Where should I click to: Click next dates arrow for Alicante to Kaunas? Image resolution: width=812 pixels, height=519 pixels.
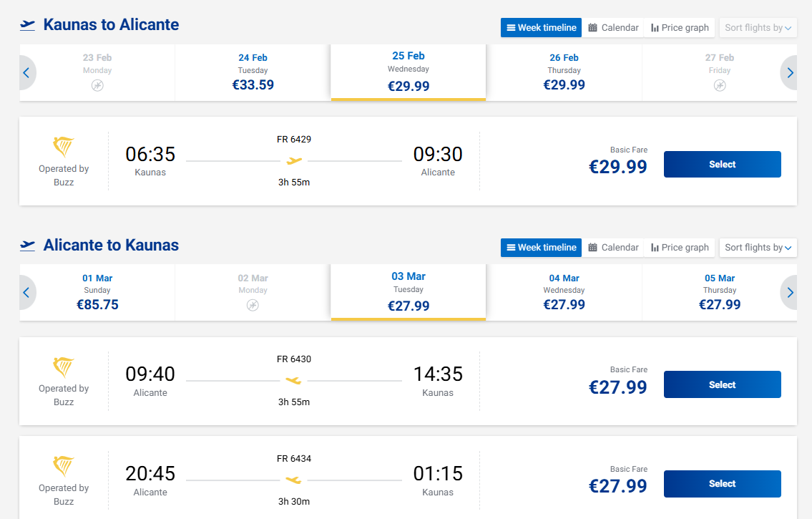pos(790,292)
